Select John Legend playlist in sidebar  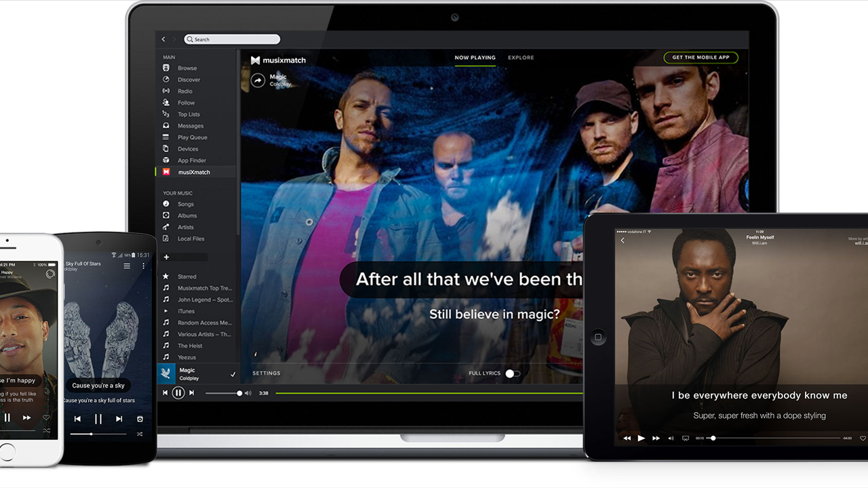[205, 300]
